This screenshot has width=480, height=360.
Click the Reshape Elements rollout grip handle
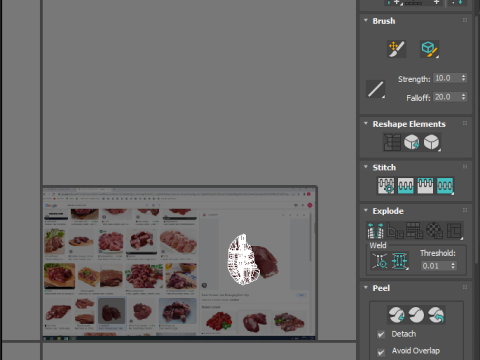pyautogui.click(x=465, y=124)
